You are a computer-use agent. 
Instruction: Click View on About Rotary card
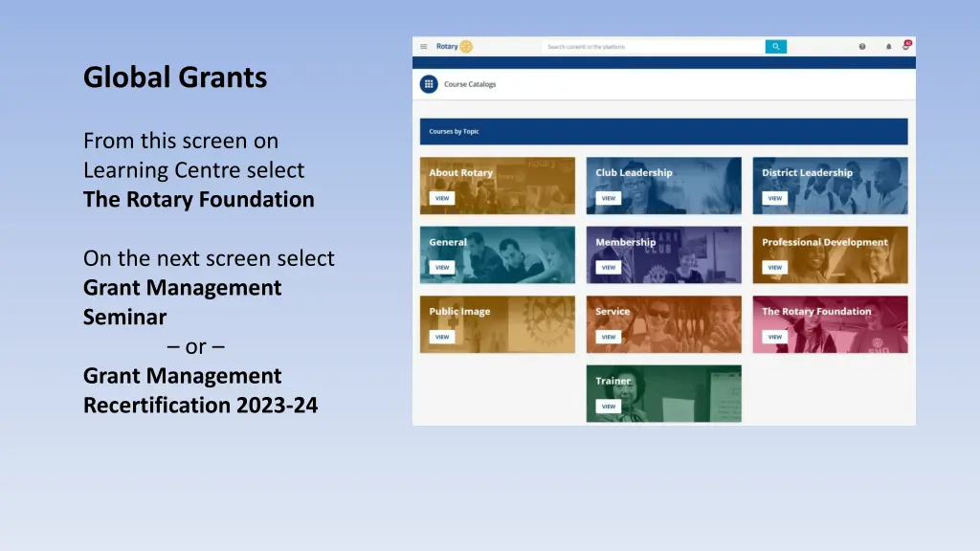tap(442, 198)
